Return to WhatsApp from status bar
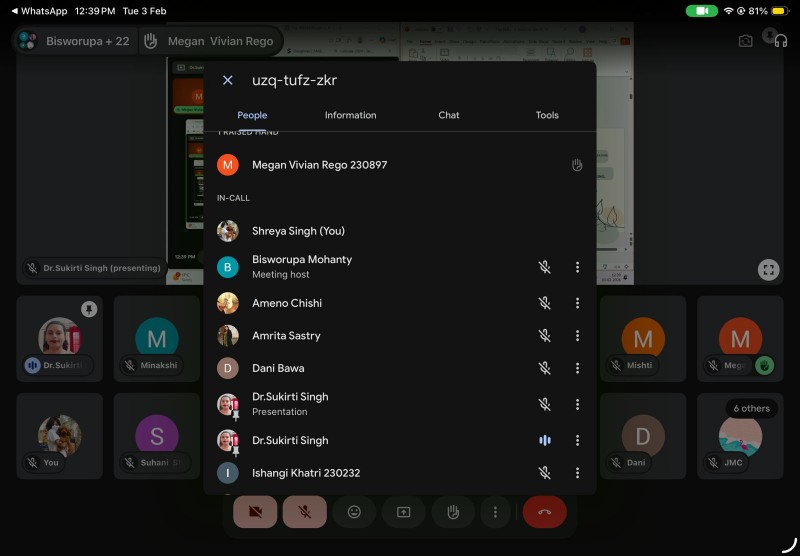 (38, 11)
